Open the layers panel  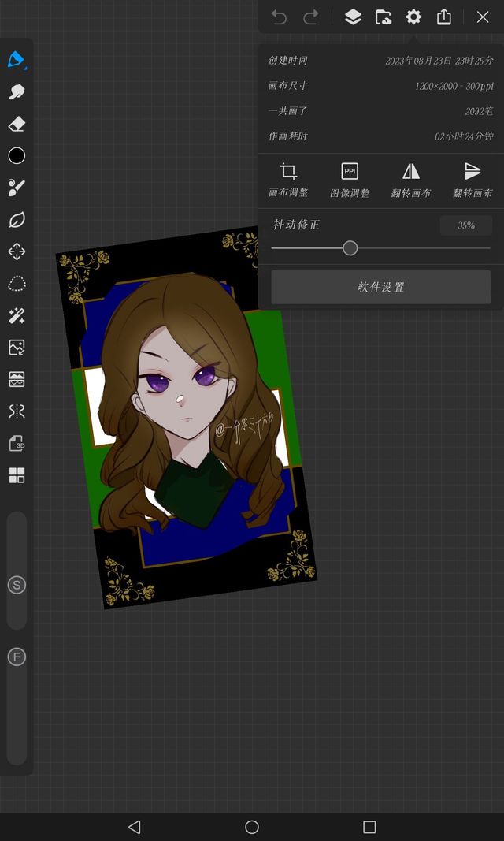tap(353, 17)
